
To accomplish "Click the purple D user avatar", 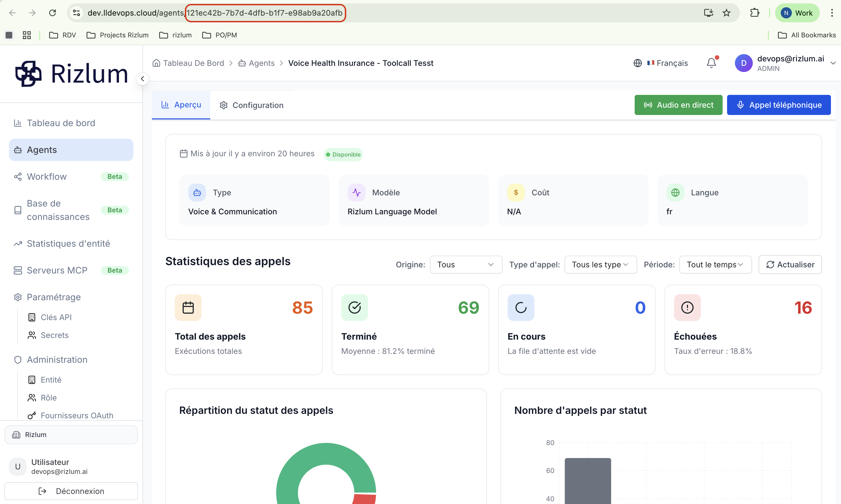I will click(x=744, y=63).
